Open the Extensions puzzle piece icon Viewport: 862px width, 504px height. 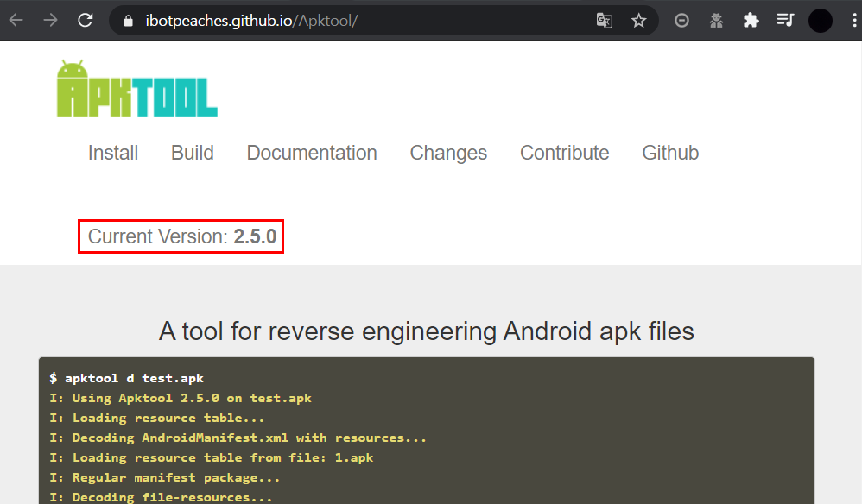pos(751,19)
